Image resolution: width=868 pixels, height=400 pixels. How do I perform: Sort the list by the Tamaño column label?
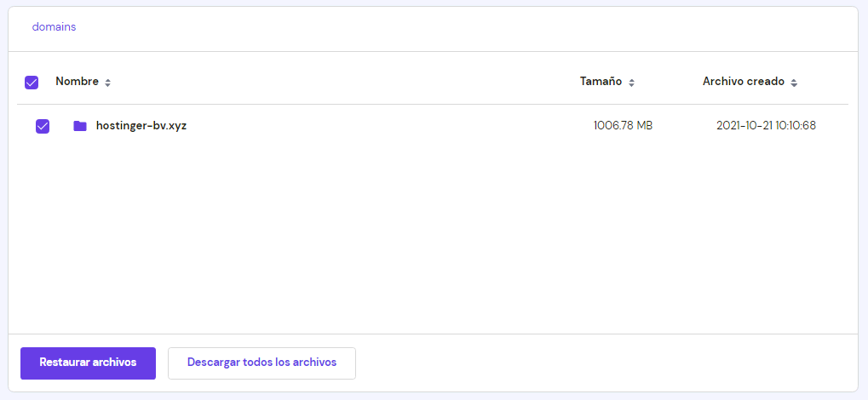(601, 82)
